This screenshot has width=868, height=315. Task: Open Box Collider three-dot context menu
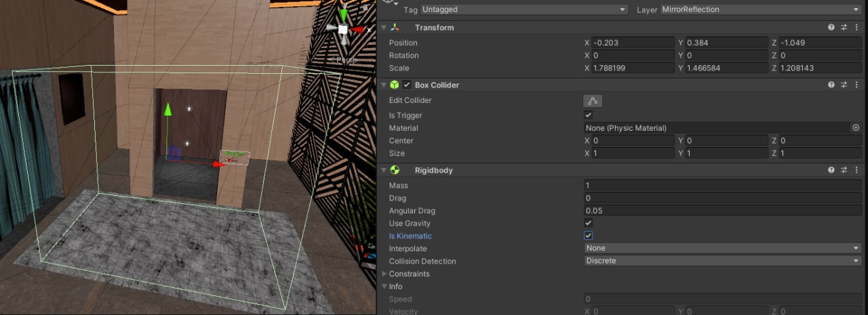point(857,85)
